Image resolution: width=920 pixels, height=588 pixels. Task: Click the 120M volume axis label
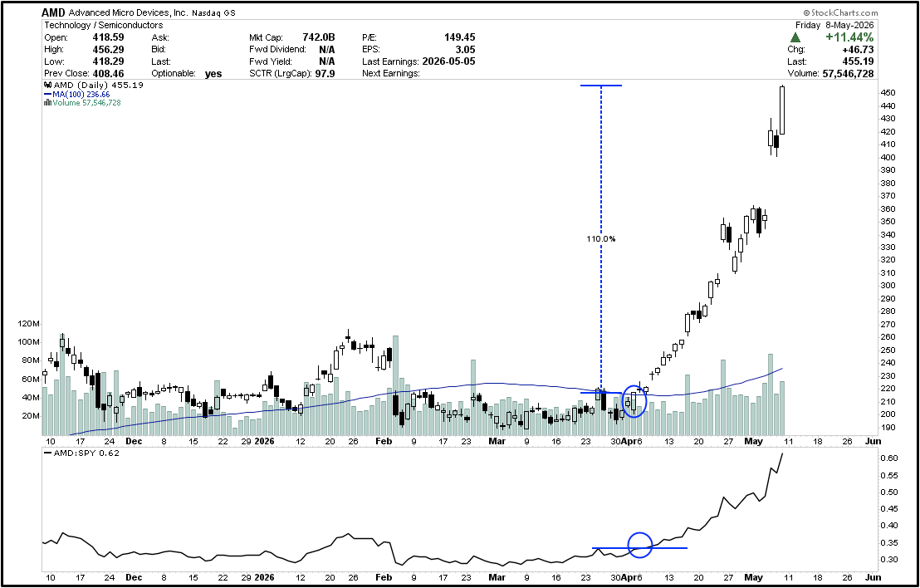(x=29, y=324)
